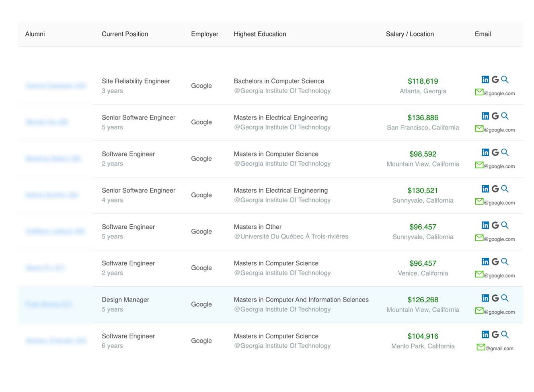Click search magnifier in Menlo Park row
534x392 pixels.
coord(505,335)
